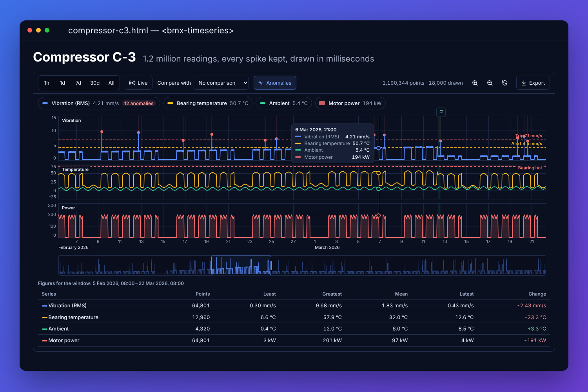This screenshot has height=392, width=588.
Task: Click the +3.3 °C change value
Action: 537,329
